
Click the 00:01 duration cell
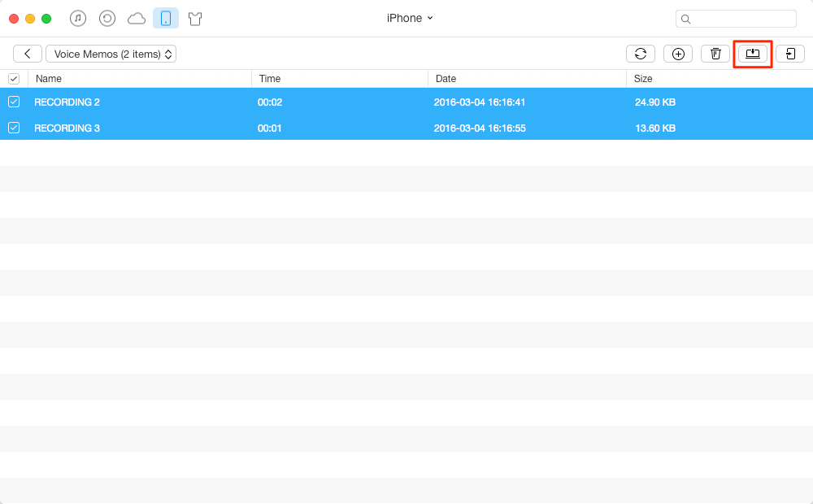[270, 128]
